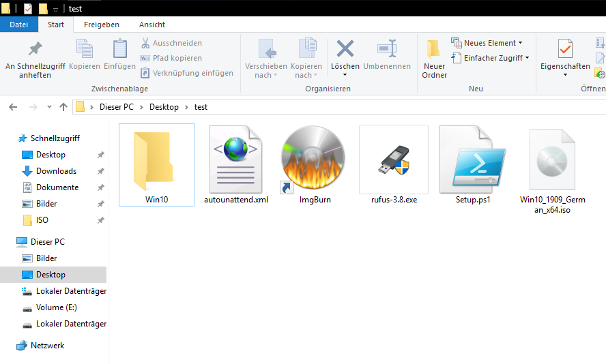Open Customize Quick Access Toolbar dropdown
606x364 pixels.
pos(55,10)
